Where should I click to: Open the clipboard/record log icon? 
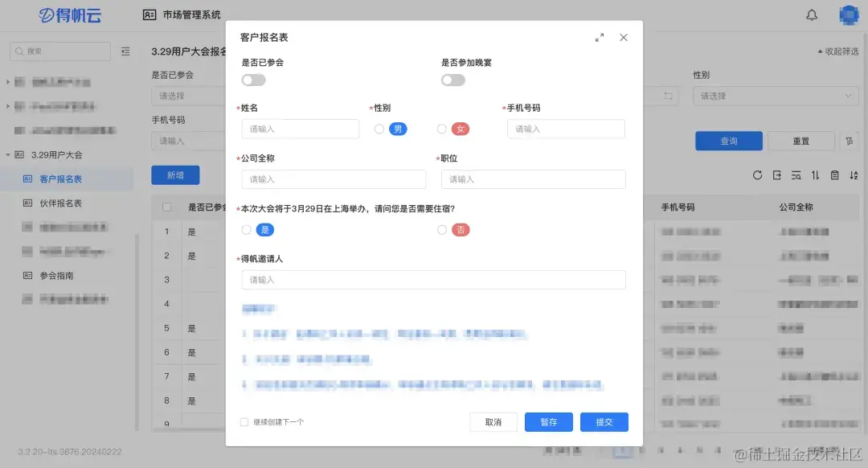(x=833, y=174)
